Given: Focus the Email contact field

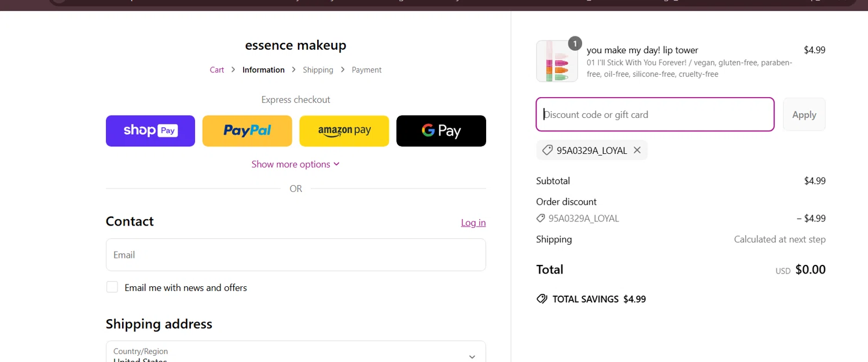Looking at the screenshot, I should click(296, 254).
